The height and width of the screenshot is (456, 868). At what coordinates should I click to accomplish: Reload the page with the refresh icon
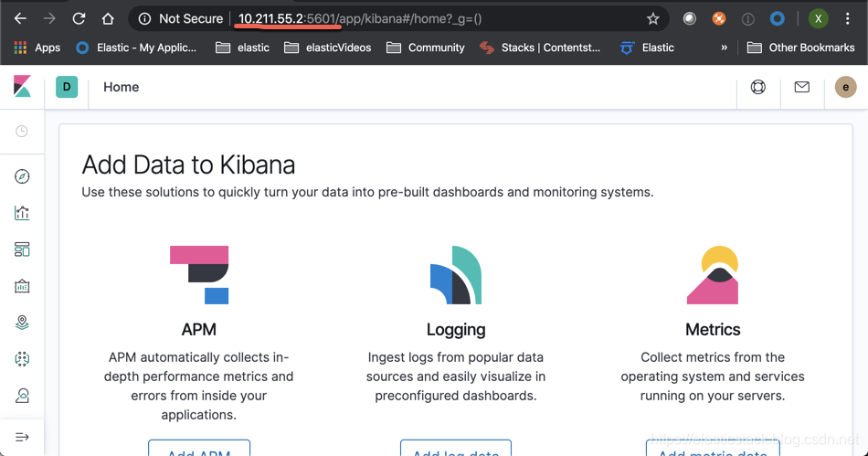pyautogui.click(x=79, y=19)
